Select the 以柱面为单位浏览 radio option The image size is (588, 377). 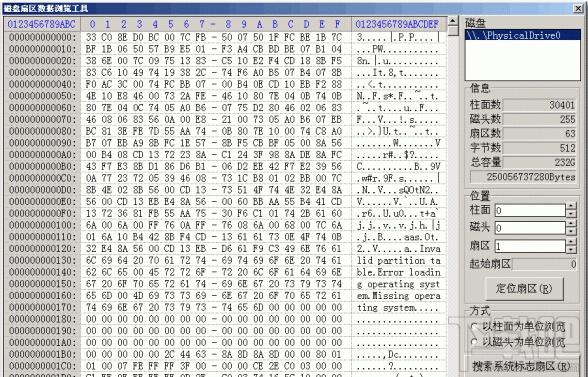(518, 327)
